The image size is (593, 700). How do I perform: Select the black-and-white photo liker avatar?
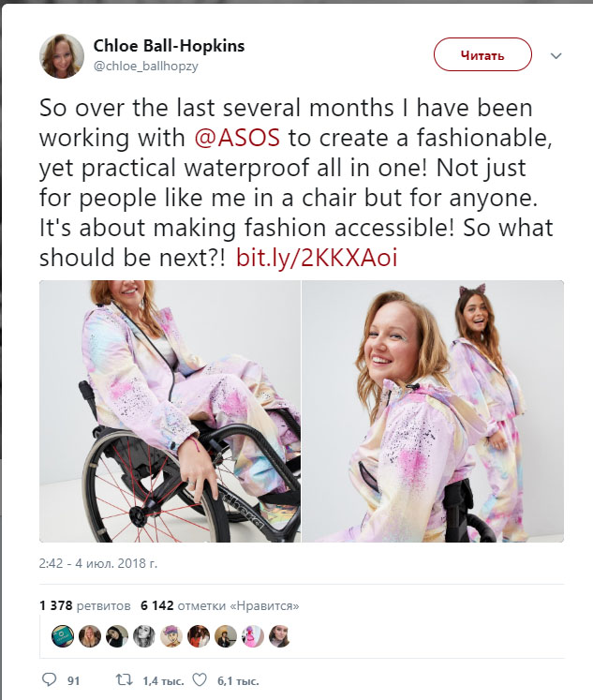(x=144, y=635)
